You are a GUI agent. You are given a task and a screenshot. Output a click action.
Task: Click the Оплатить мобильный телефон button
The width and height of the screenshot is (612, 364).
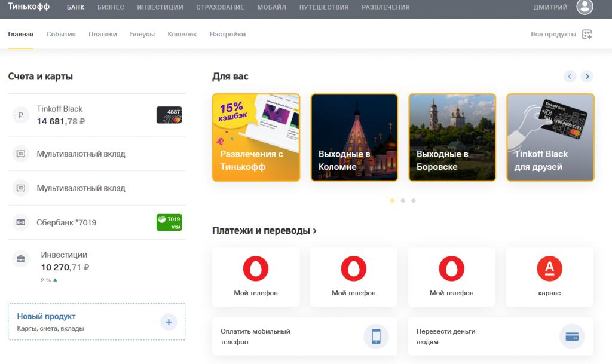click(x=304, y=337)
